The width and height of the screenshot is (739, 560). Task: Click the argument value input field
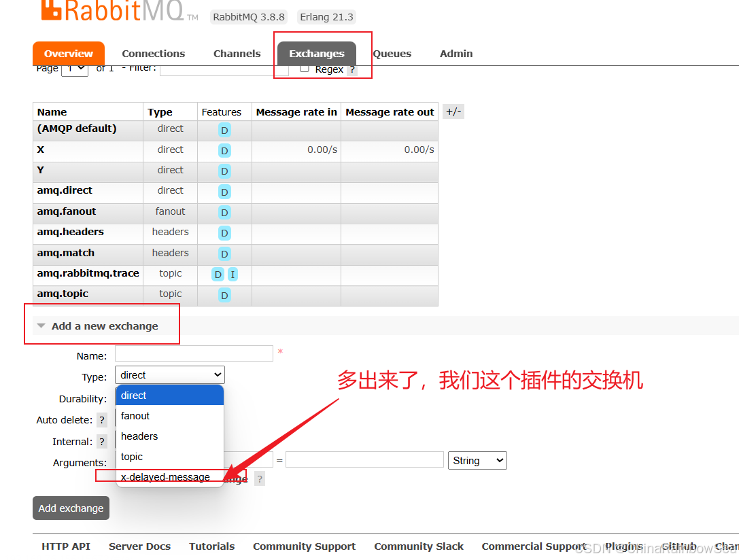pyautogui.click(x=365, y=459)
